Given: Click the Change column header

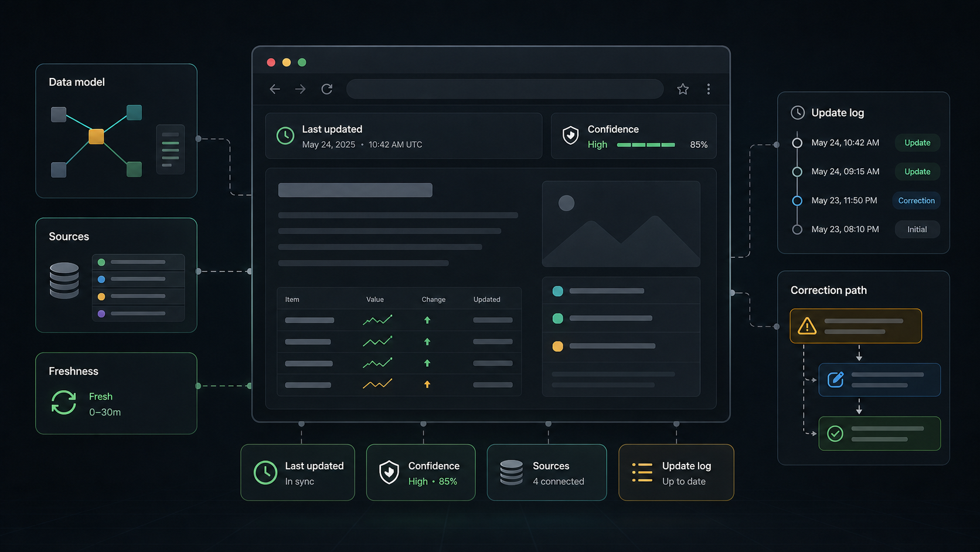Looking at the screenshot, I should pos(434,299).
